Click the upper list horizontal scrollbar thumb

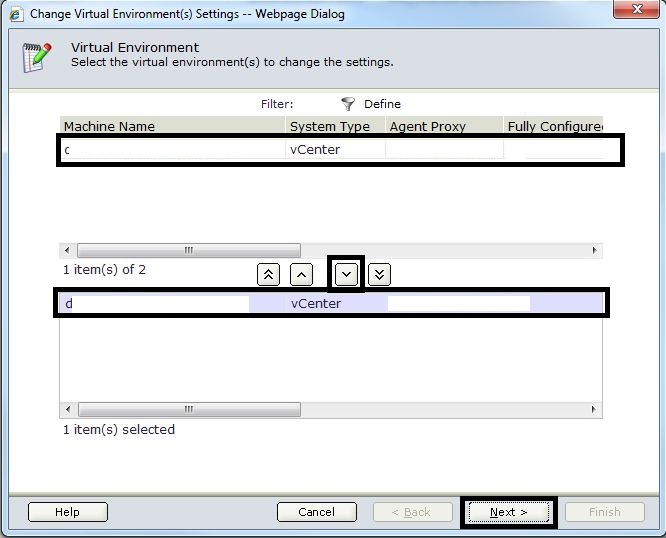[188, 250]
